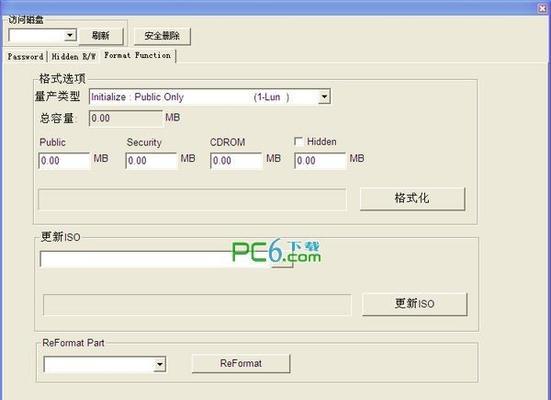Click the format progress bar
This screenshot has height=400, width=551.
pyautogui.click(x=192, y=199)
